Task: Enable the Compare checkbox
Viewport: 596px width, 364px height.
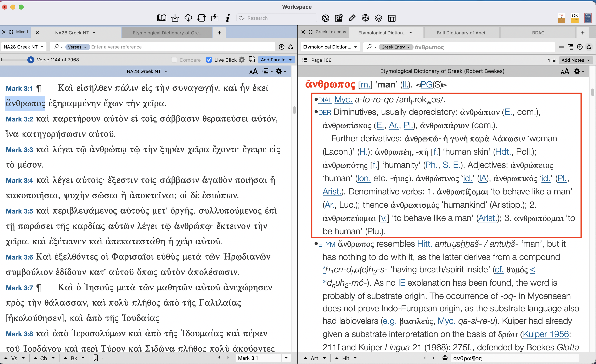Action: pyautogui.click(x=174, y=60)
